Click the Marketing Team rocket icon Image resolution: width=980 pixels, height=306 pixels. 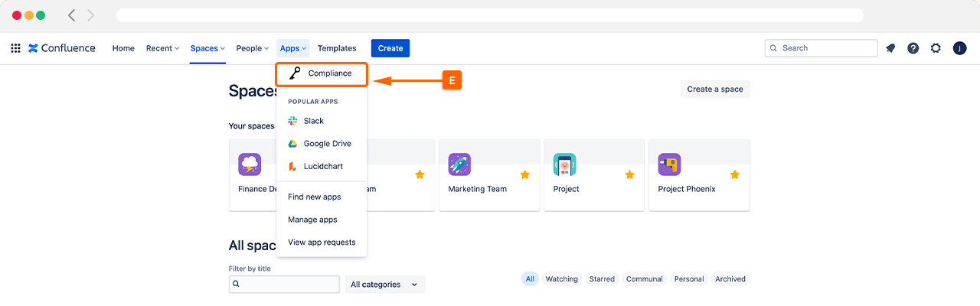459,164
